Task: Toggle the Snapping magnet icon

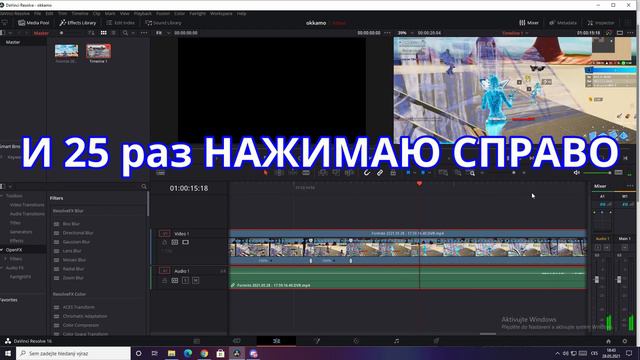Action: [367, 173]
